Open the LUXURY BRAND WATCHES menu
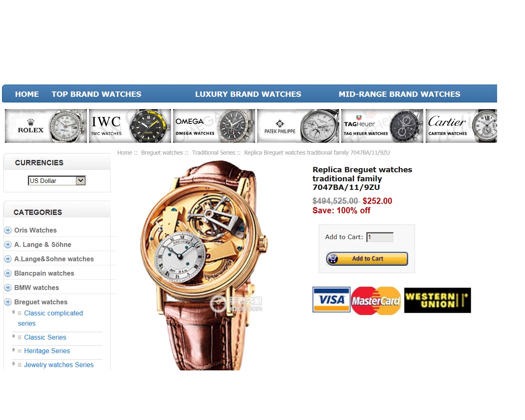 click(248, 94)
